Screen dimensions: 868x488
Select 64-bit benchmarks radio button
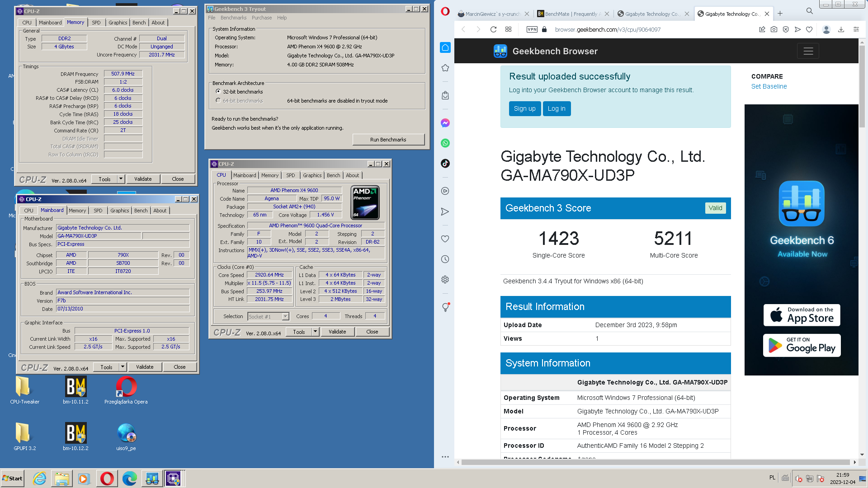[218, 101]
